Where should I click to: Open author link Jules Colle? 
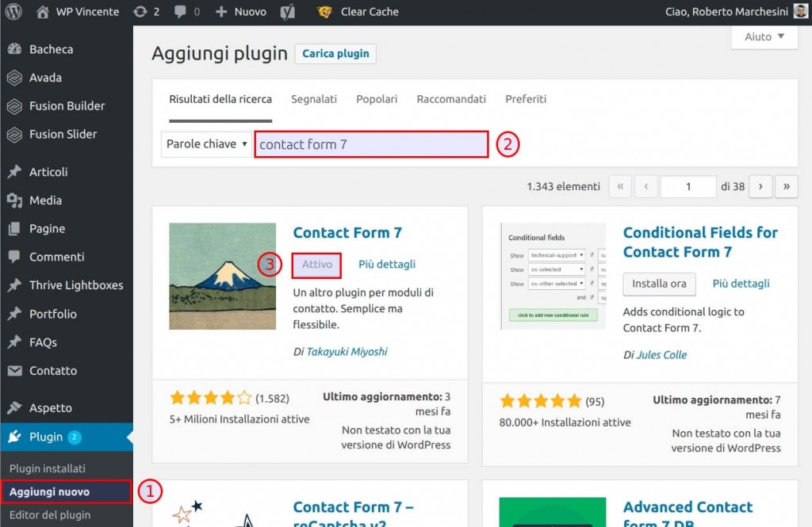tap(661, 355)
